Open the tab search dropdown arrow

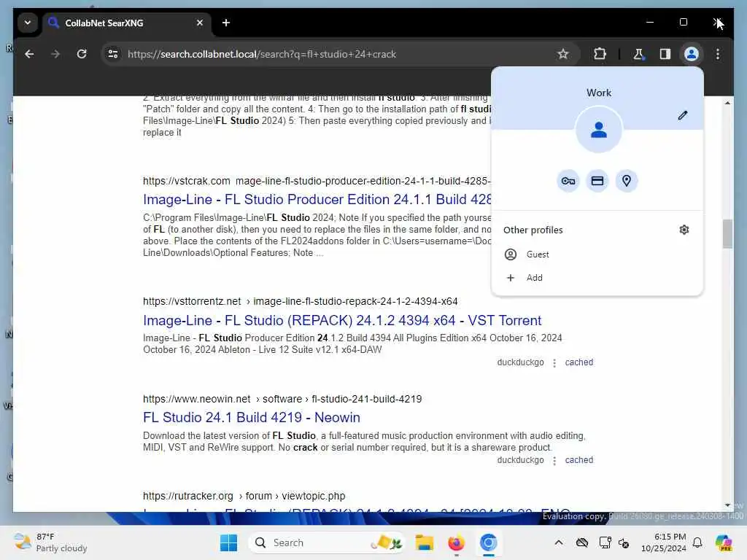click(x=28, y=23)
